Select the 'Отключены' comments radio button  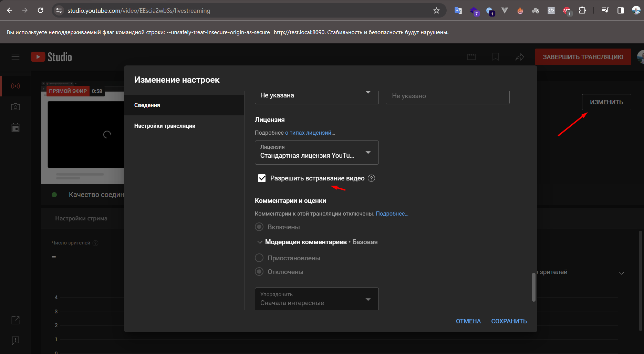point(259,272)
